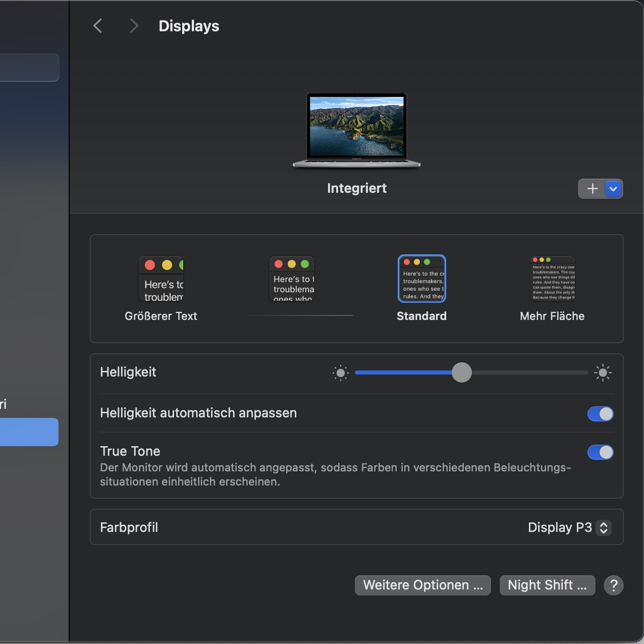Viewport: 644px width, 644px height.
Task: Click the Integriert MacBook display thumbnail
Action: (357, 130)
